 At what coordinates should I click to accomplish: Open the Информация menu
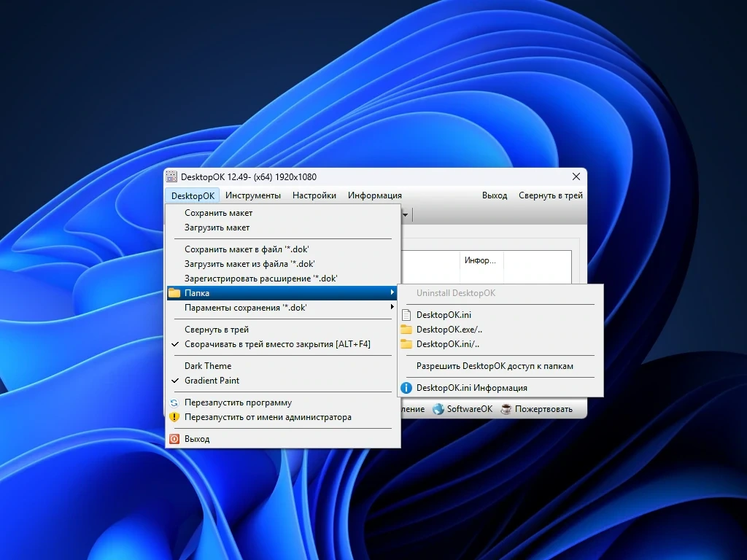pyautogui.click(x=375, y=195)
